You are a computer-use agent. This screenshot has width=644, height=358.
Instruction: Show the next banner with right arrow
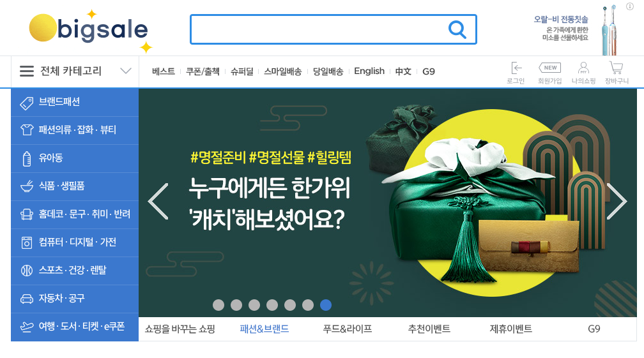click(x=617, y=202)
